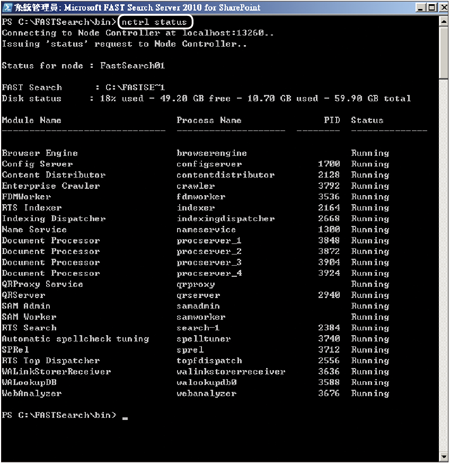Click the PowerShell icon in title bar
This screenshot has height=464, width=450.
(7, 7)
